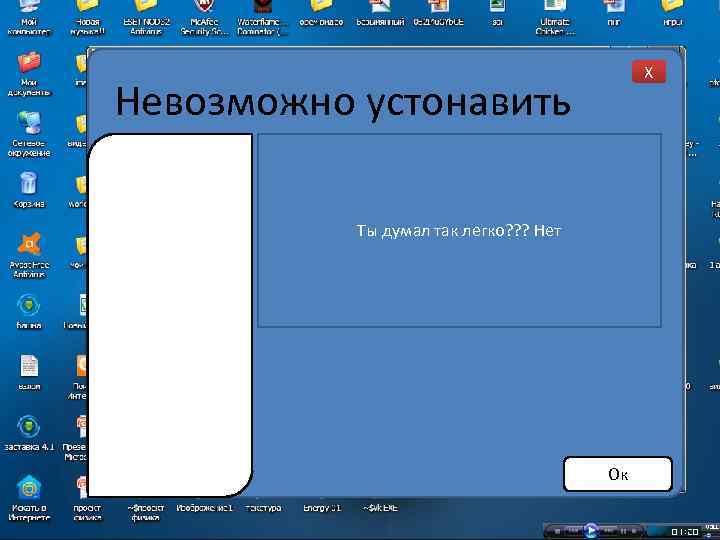Click the Ok button in the dialog
Image resolution: width=720 pixels, height=540 pixels.
[x=618, y=474]
